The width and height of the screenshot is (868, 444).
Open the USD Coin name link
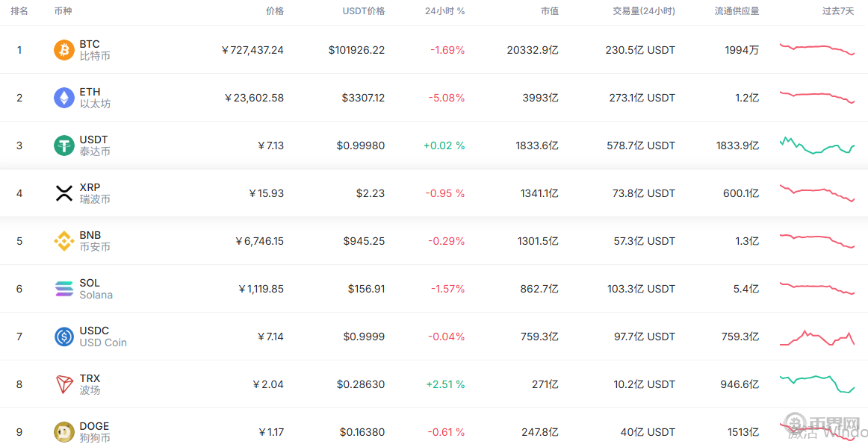(103, 343)
